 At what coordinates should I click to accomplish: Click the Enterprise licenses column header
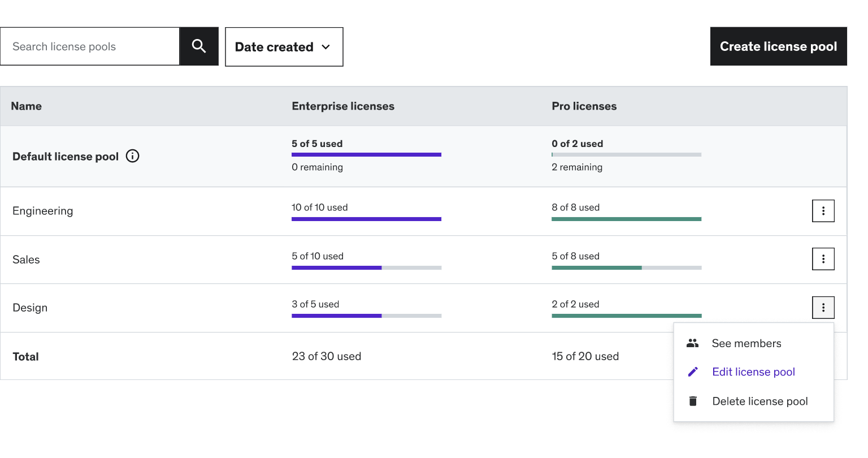pos(343,106)
